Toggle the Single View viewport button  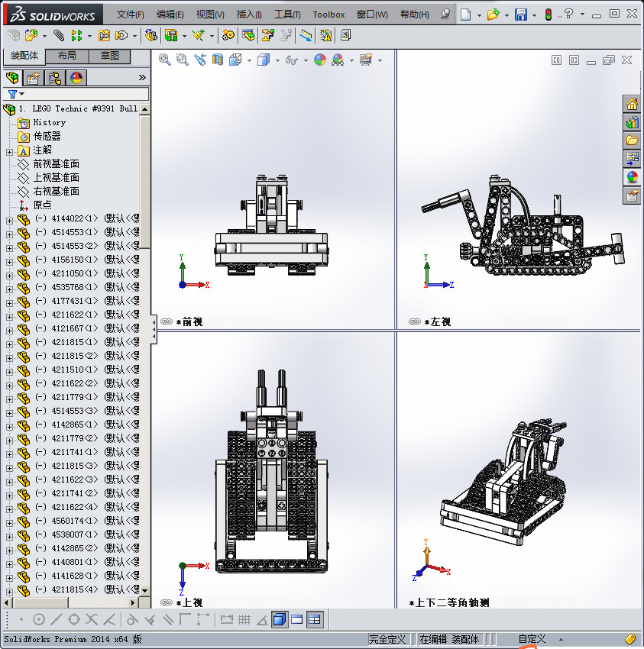(x=280, y=619)
